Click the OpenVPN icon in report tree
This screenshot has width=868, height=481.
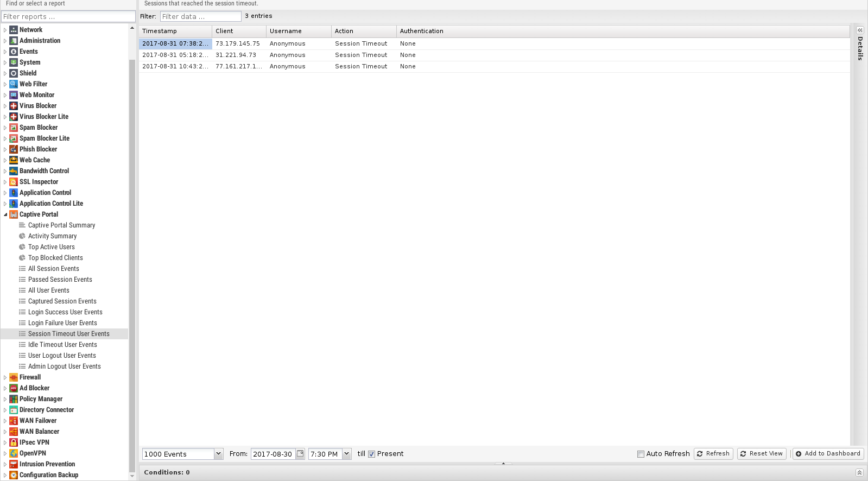coord(14,453)
